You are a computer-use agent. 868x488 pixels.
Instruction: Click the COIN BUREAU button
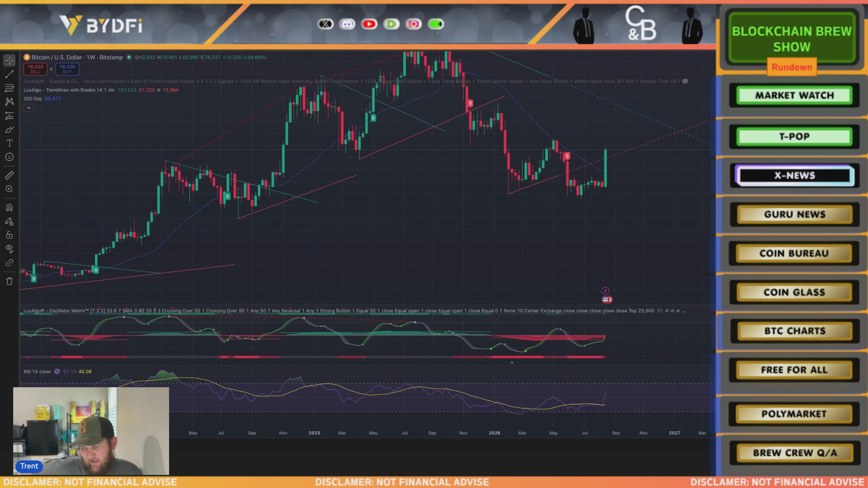click(794, 253)
